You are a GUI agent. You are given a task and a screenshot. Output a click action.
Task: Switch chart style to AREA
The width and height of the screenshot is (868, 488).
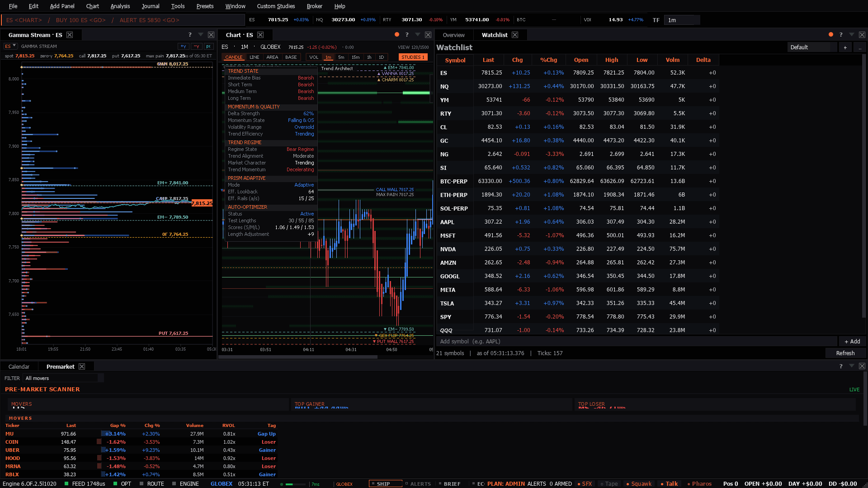272,57
